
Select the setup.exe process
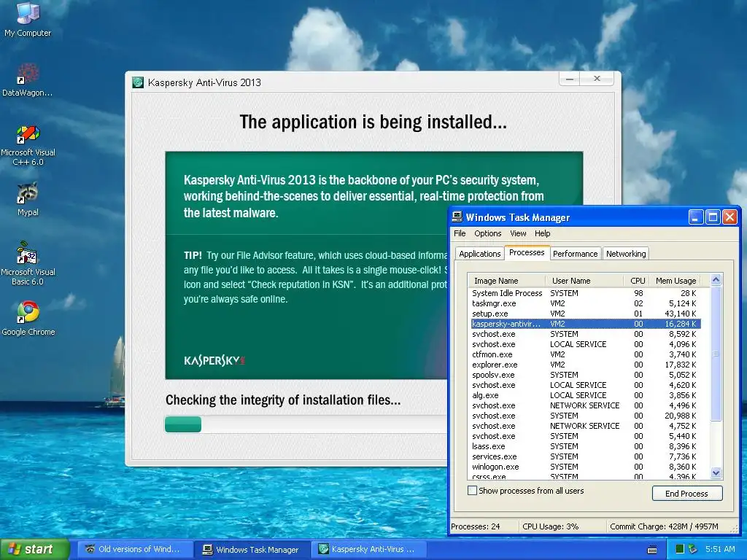click(586, 314)
